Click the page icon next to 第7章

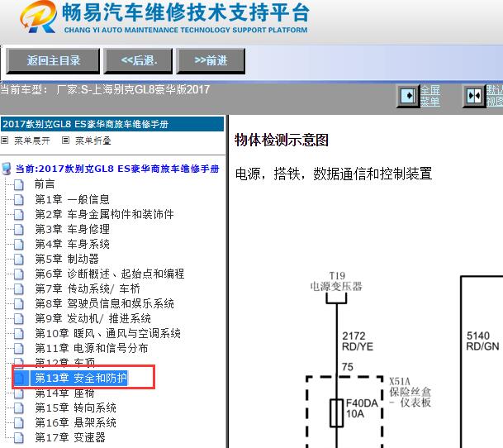[19, 289]
